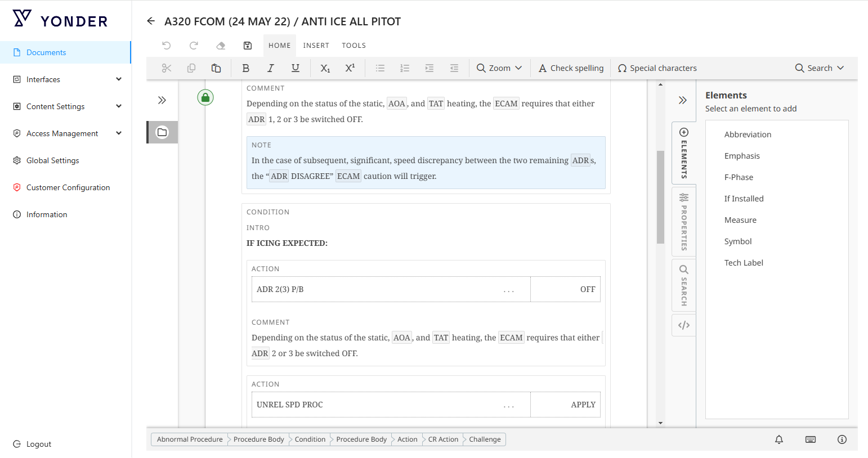Image resolution: width=868 pixels, height=458 pixels.
Task: Select Condition in the breadcrumb
Action: (310, 439)
